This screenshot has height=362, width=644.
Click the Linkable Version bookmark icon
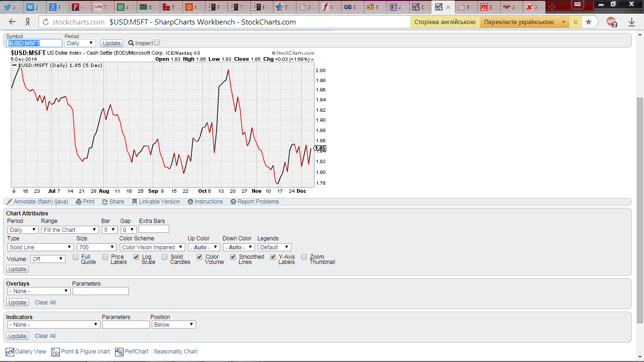pos(134,202)
